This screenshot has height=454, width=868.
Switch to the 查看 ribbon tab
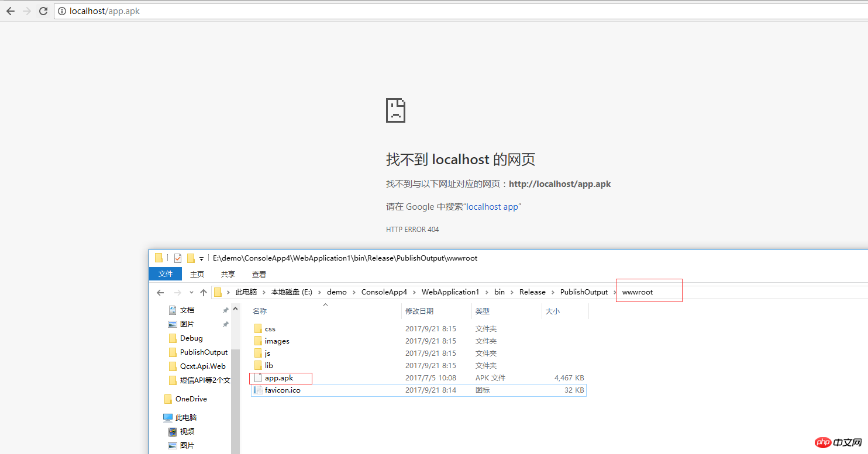click(259, 273)
